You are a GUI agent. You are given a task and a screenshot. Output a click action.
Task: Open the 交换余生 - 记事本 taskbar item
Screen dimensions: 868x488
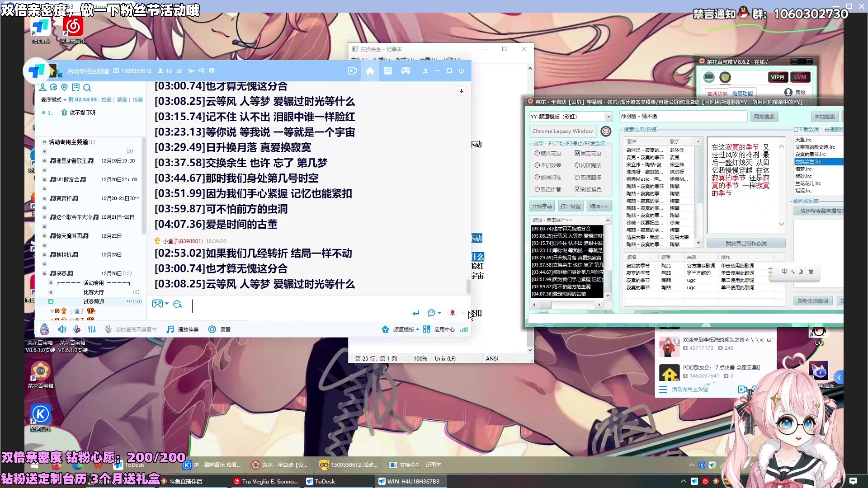(416, 465)
